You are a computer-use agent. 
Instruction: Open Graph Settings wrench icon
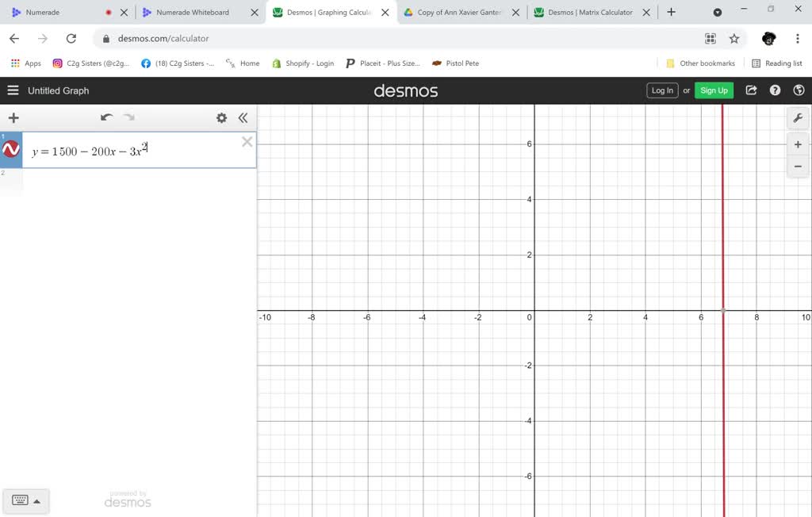(798, 118)
